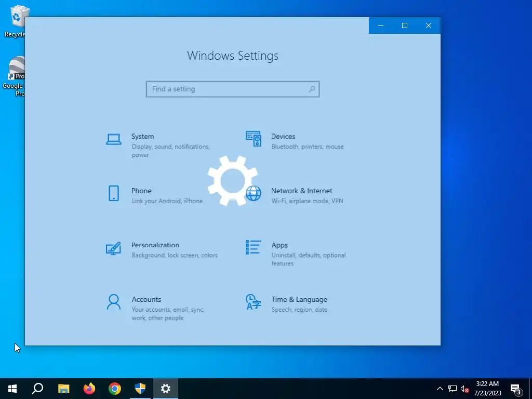Click the Time & Language heading text
Viewport: 532px width, 399px height.
click(x=299, y=299)
